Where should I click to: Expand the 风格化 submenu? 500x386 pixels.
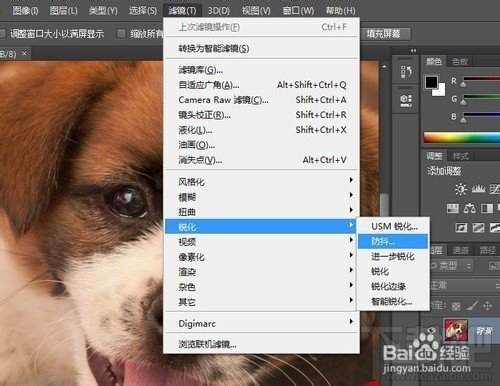(x=262, y=182)
